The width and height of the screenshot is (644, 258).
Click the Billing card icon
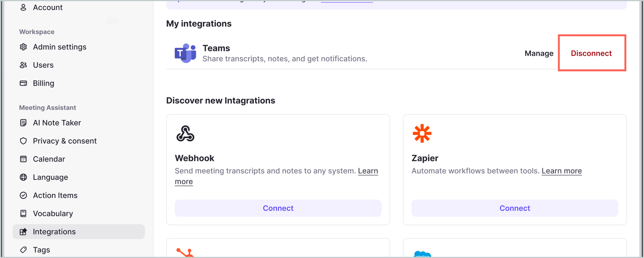pos(23,83)
